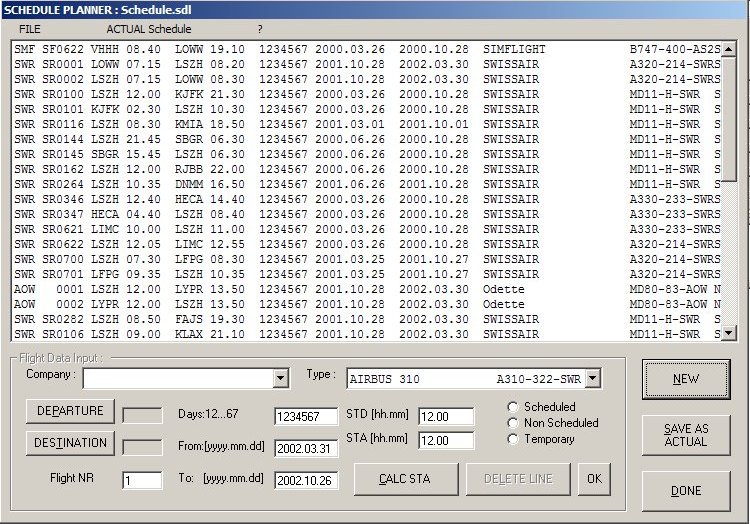Viewport: 750px width, 524px height.
Task: Select the SWR SR0282 FAJS flight row
Action: click(x=367, y=319)
